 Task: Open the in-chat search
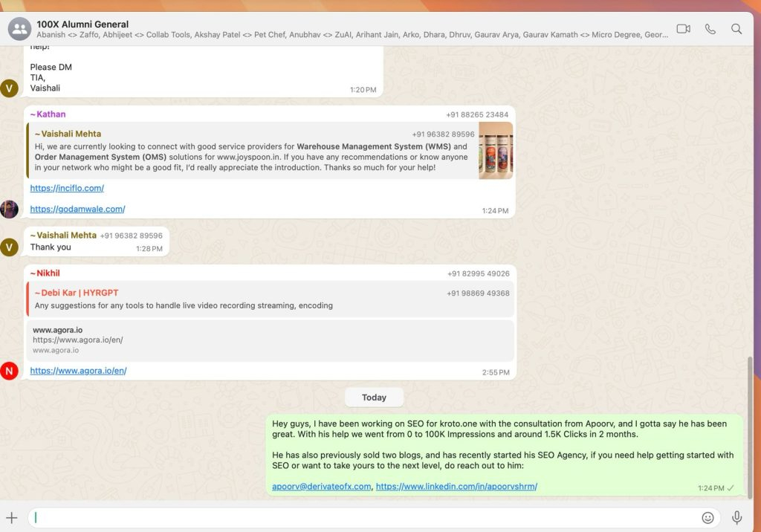click(x=736, y=28)
